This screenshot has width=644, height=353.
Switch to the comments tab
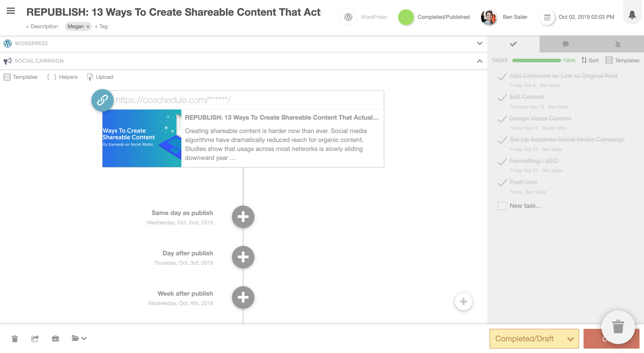(565, 44)
